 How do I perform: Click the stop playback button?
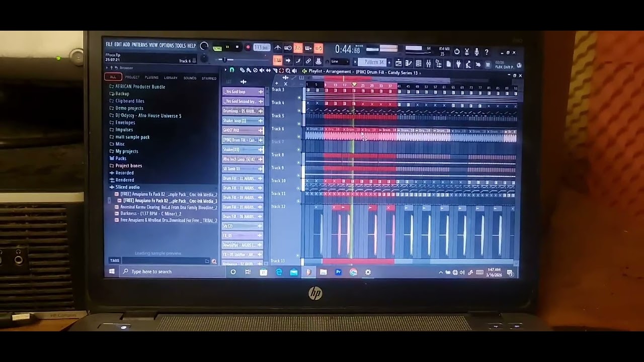point(237,47)
